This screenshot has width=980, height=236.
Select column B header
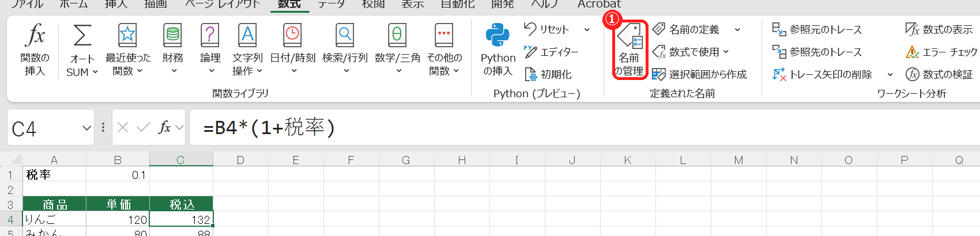(118, 160)
